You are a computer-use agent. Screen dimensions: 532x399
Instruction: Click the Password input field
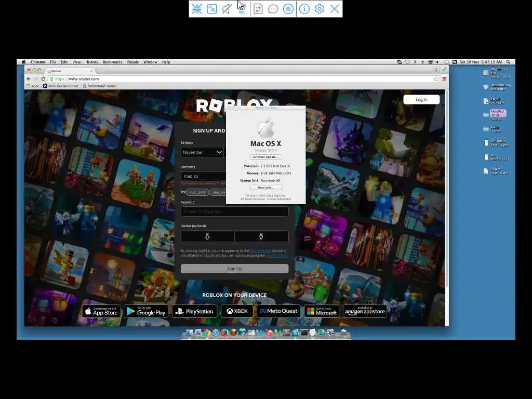234,211
